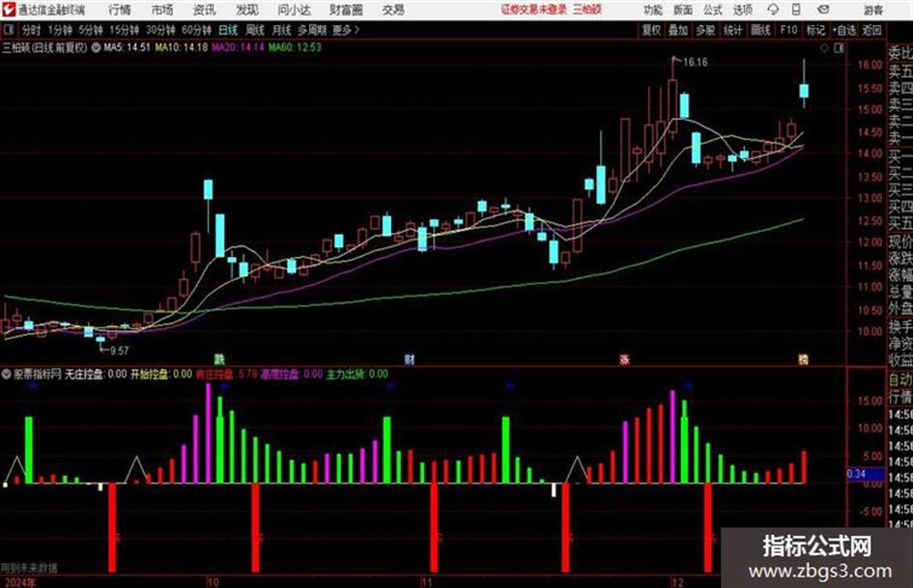Click the 多股 multi-stock button

point(705,30)
